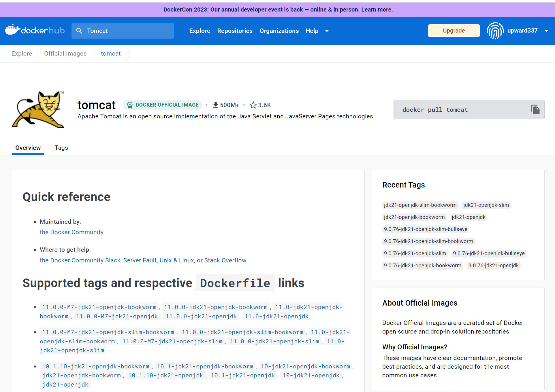The width and height of the screenshot is (555, 392).
Task: Click the Docker Official Image badge
Action: 162,105
